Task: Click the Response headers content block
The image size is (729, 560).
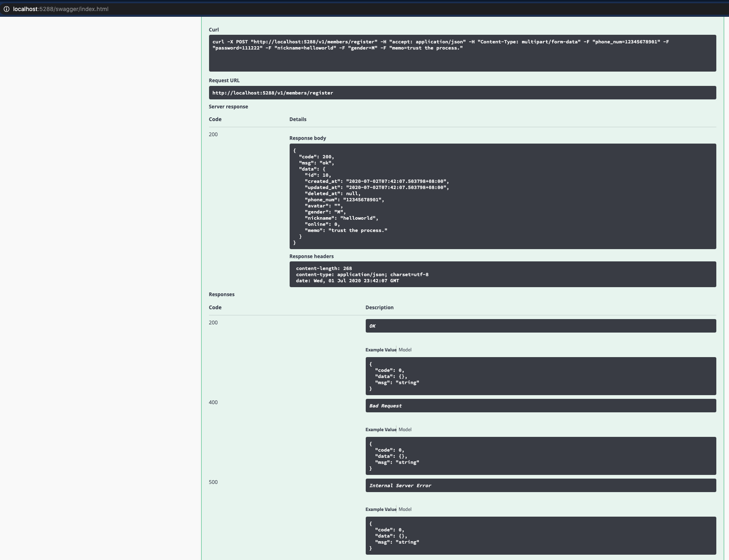Action: [503, 274]
